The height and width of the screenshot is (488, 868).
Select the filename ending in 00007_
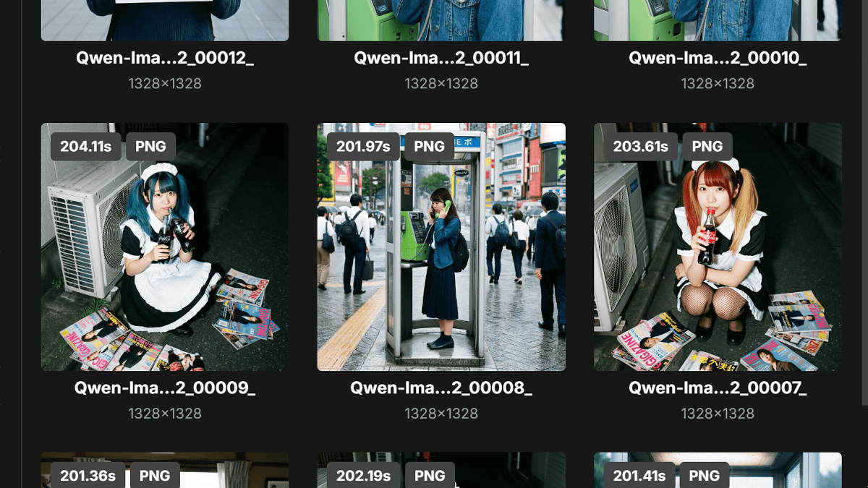pos(718,388)
